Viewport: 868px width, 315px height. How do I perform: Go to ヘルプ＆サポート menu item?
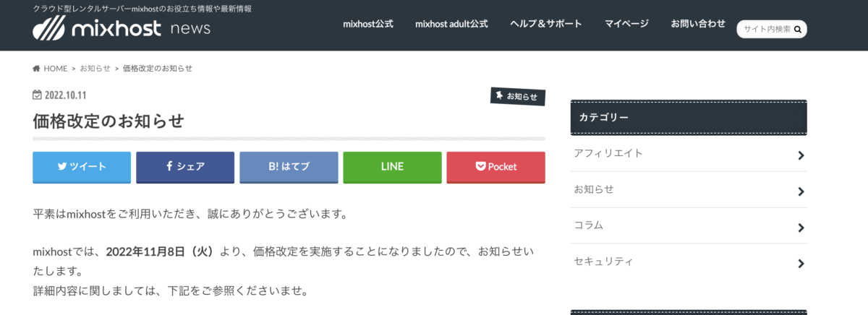[x=546, y=24]
